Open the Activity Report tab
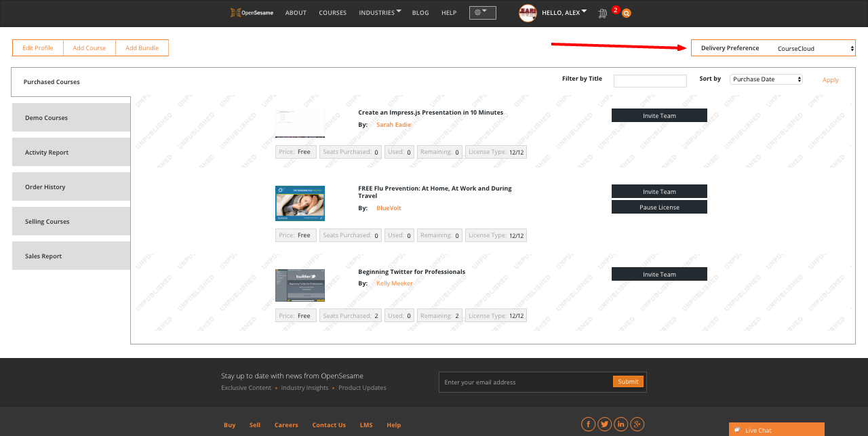Image resolution: width=868 pixels, height=436 pixels. coord(71,152)
